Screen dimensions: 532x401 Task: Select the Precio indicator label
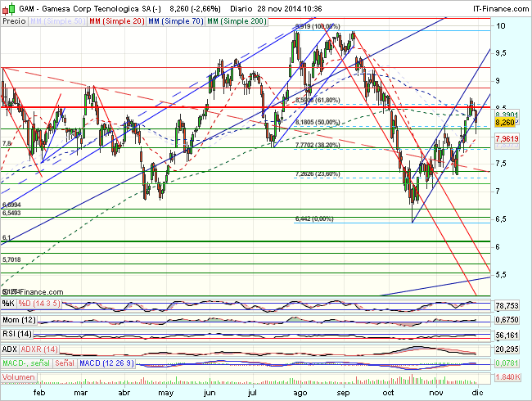[x=14, y=21]
